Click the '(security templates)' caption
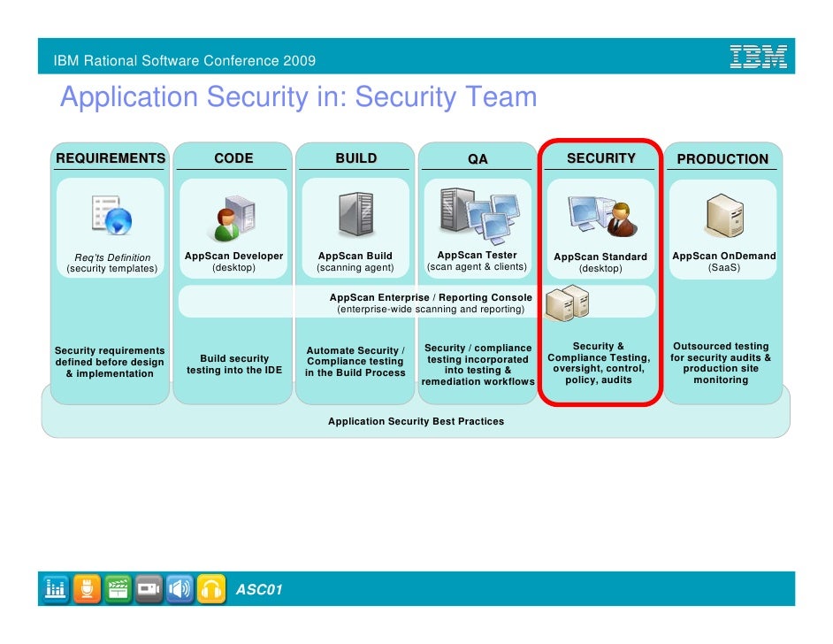The width and height of the screenshot is (833, 644). point(112,269)
